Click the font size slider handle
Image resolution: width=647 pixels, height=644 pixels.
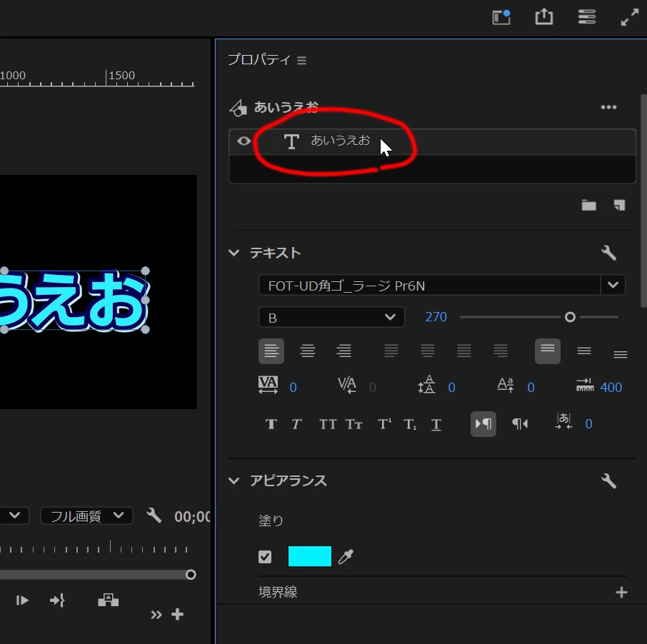click(x=570, y=317)
